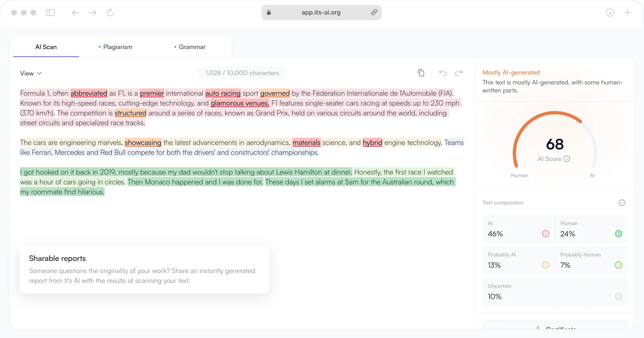Click the 24% Human value
The height and width of the screenshot is (338, 644).
(567, 234)
